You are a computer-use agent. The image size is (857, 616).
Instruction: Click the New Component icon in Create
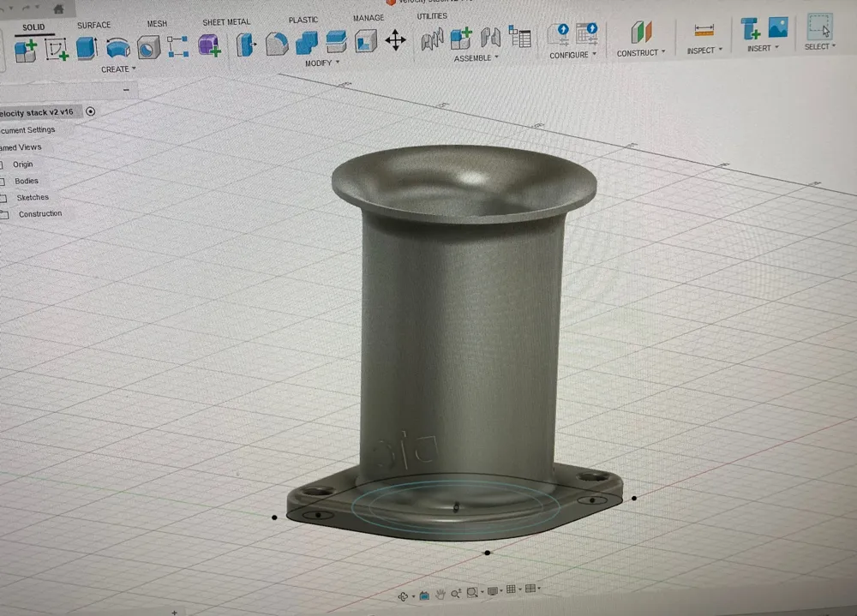[x=25, y=51]
